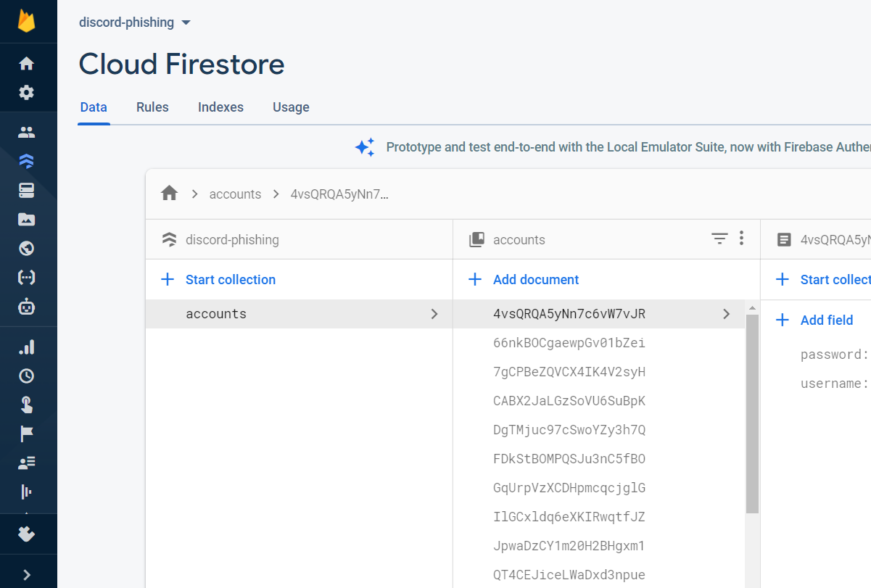
Task: Select document 7gCPBeZQVCX4IK4V2syH
Action: click(599, 372)
